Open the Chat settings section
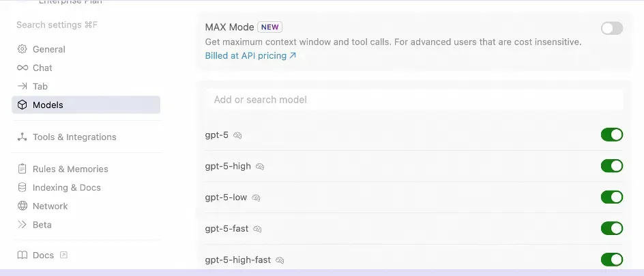The width and height of the screenshot is (644, 276). [x=42, y=68]
